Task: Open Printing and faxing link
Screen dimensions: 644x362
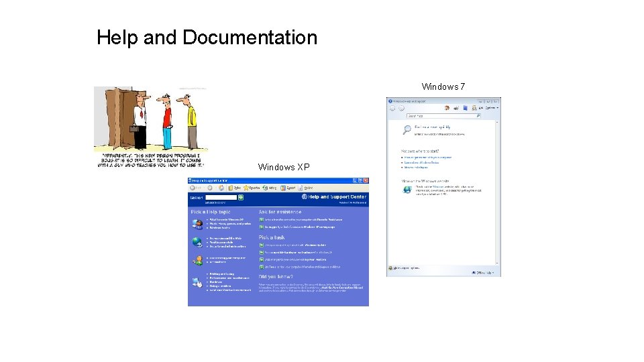Action: pos(222,274)
